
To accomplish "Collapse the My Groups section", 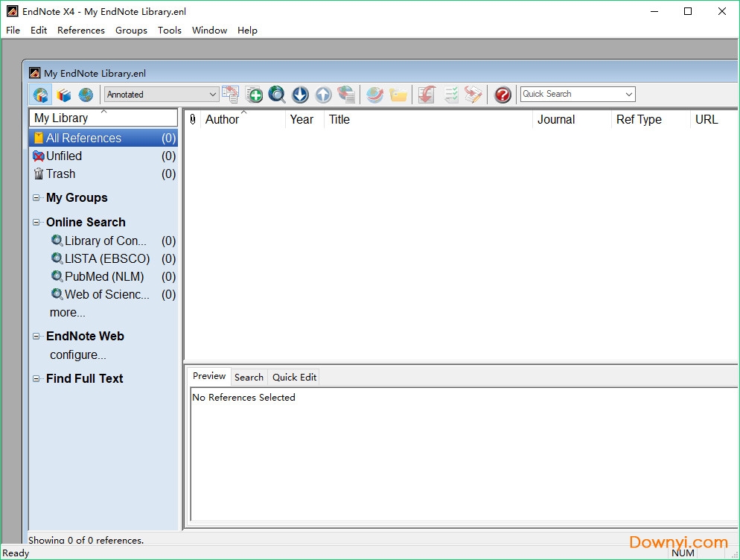I will click(36, 197).
